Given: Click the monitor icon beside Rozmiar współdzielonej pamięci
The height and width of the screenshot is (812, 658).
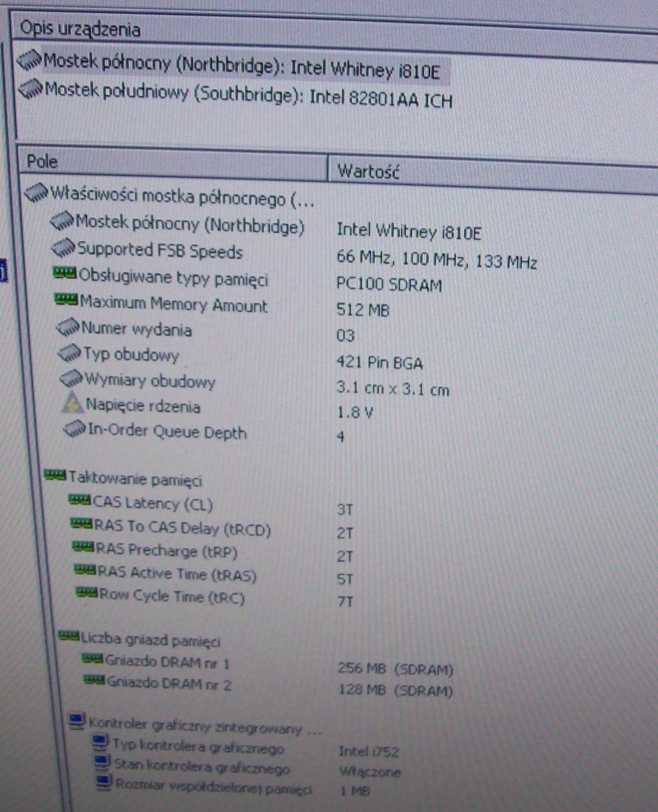Looking at the screenshot, I should pyautogui.click(x=104, y=782).
